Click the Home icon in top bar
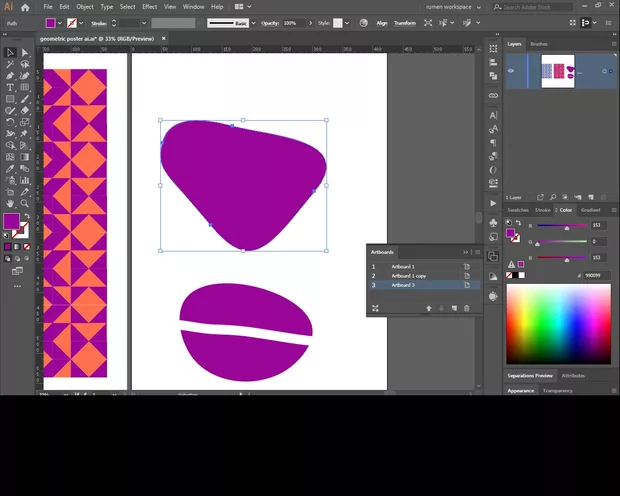 [x=26, y=7]
